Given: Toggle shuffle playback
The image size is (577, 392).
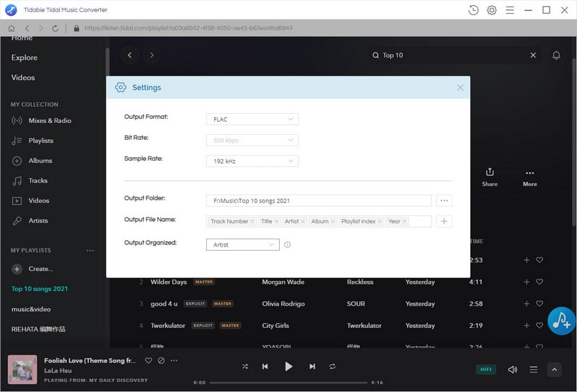Looking at the screenshot, I should pos(245,366).
